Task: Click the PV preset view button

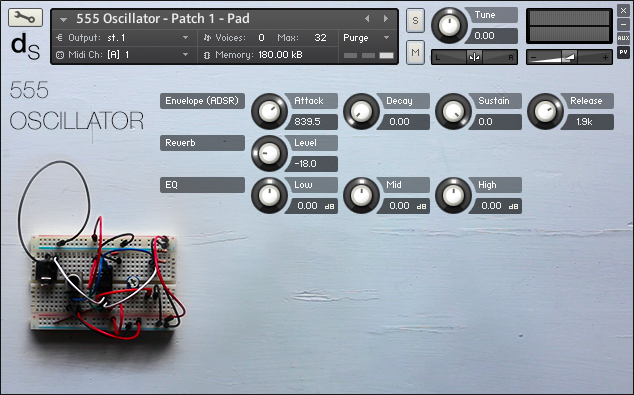Action: click(x=623, y=52)
